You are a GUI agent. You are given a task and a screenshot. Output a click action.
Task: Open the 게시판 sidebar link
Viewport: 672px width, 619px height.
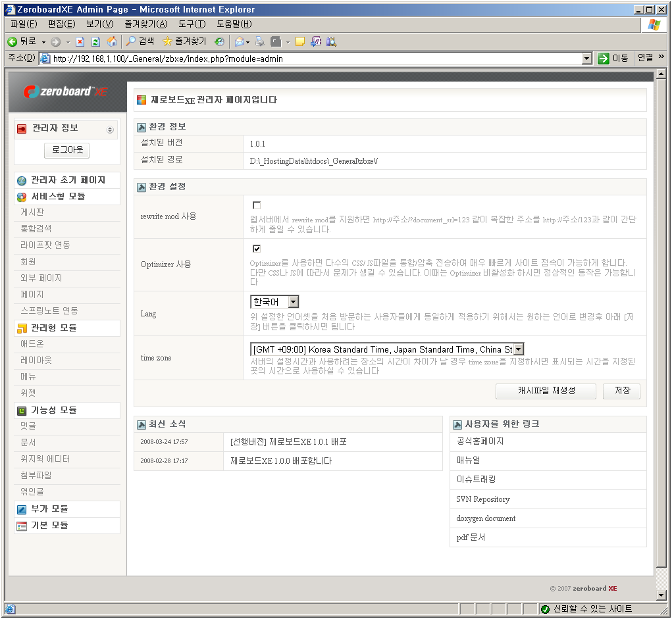tap(32, 212)
